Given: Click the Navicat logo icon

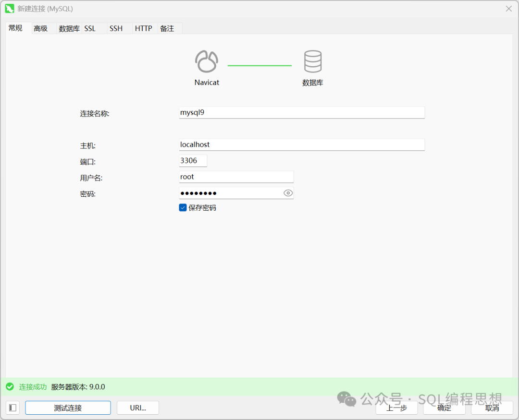Looking at the screenshot, I should [207, 62].
